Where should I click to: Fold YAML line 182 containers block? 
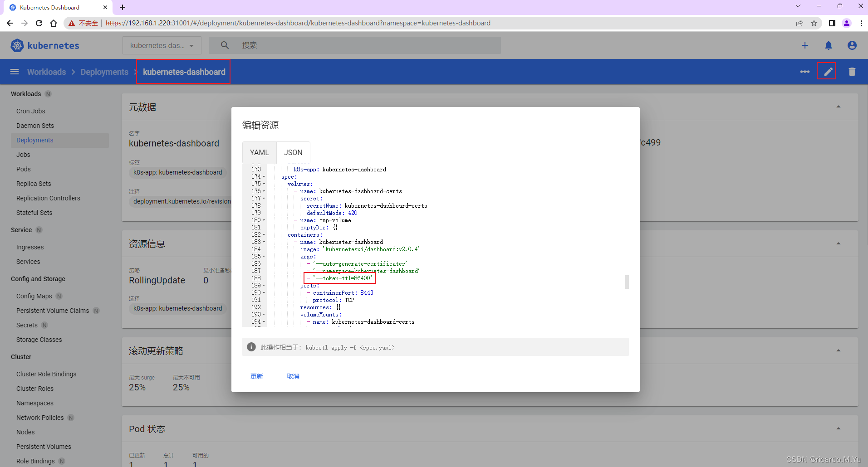(x=264, y=235)
